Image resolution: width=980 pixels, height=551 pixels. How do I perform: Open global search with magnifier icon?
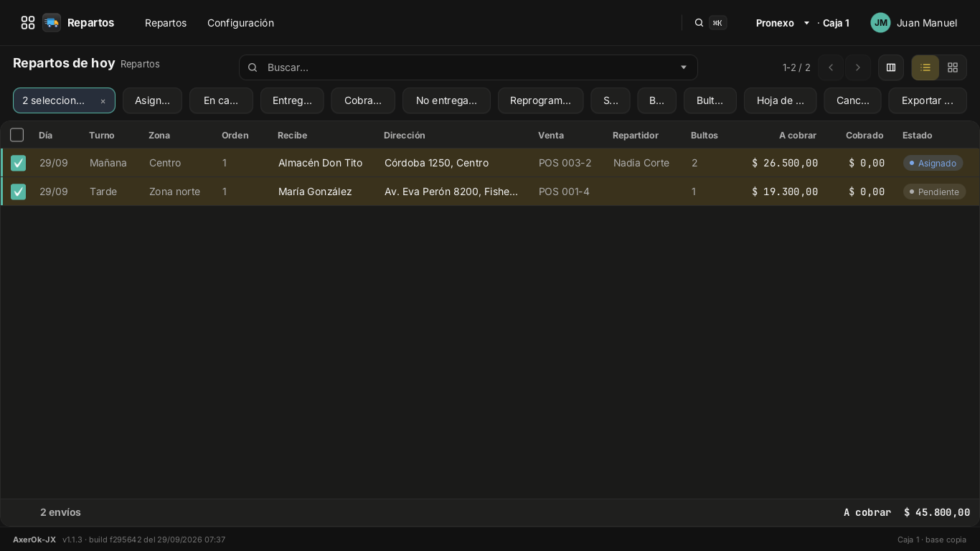[x=699, y=23]
